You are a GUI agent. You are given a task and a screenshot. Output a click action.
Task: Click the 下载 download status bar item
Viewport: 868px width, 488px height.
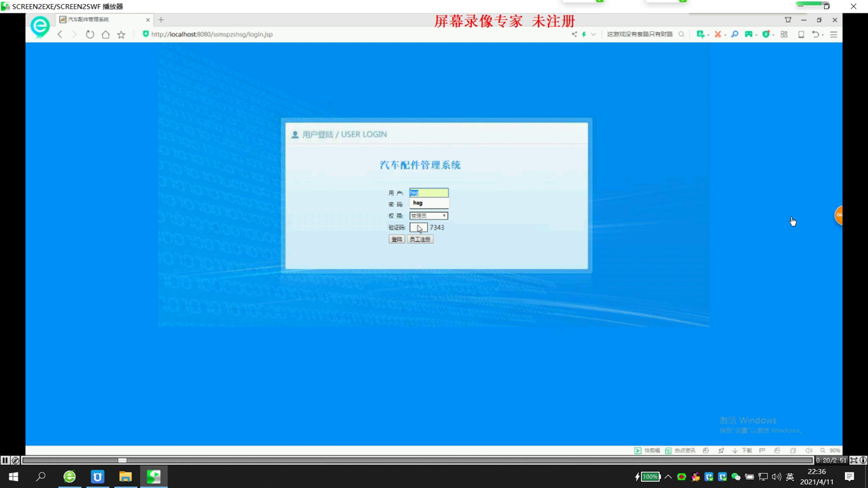[x=742, y=450]
